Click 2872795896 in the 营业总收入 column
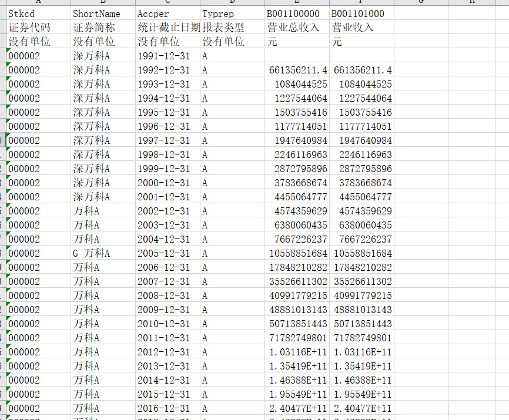 click(x=297, y=169)
